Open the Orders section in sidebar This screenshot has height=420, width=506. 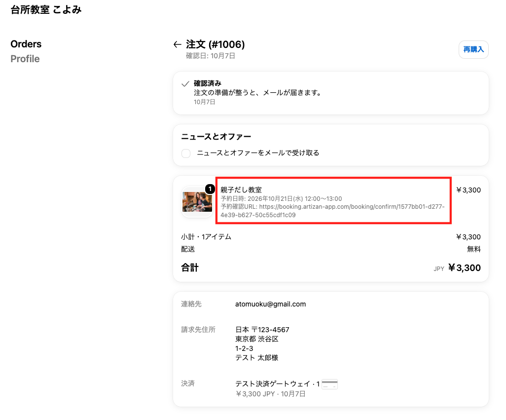[x=26, y=44]
